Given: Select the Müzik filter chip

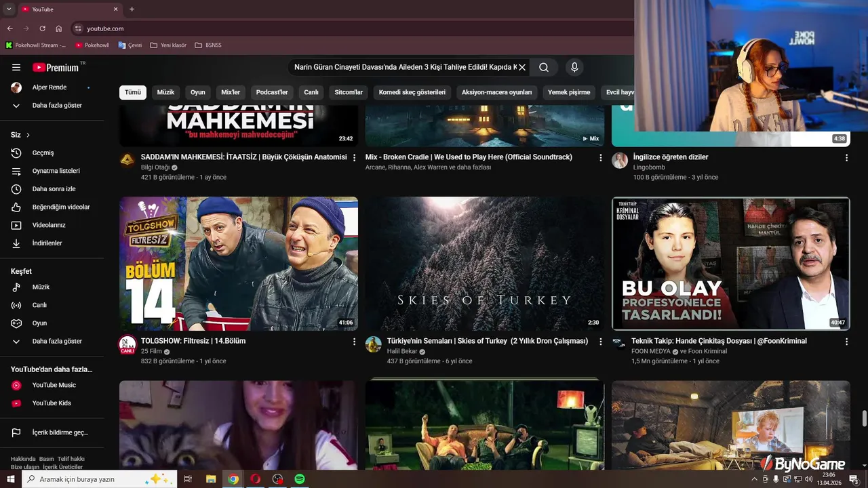Looking at the screenshot, I should point(165,92).
